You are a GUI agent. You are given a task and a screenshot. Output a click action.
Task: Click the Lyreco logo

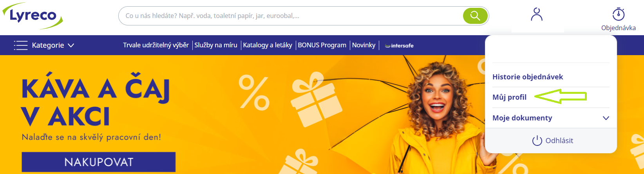tap(33, 16)
